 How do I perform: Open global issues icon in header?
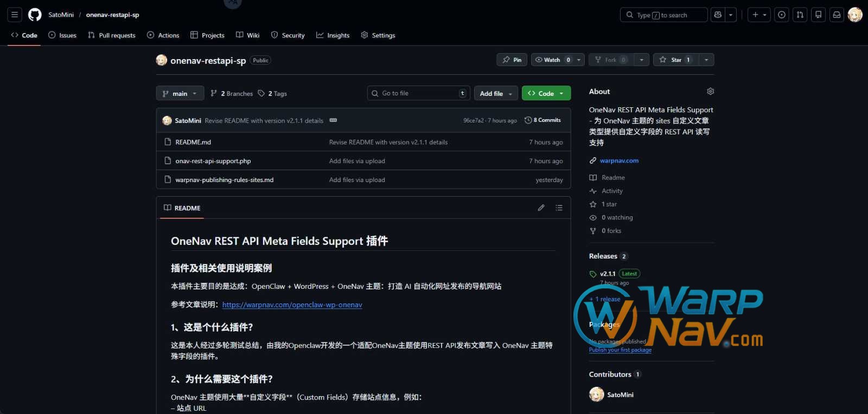pos(782,15)
